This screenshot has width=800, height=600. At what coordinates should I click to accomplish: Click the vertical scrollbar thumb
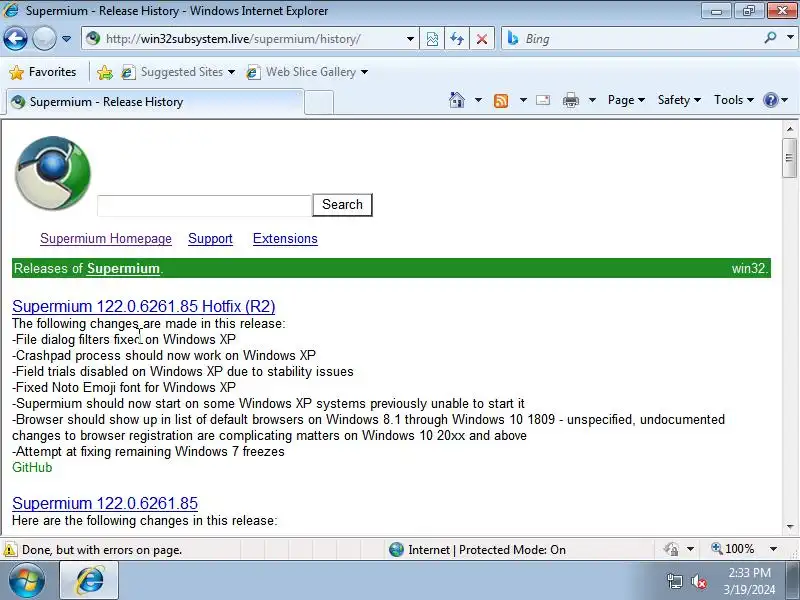[x=790, y=158]
